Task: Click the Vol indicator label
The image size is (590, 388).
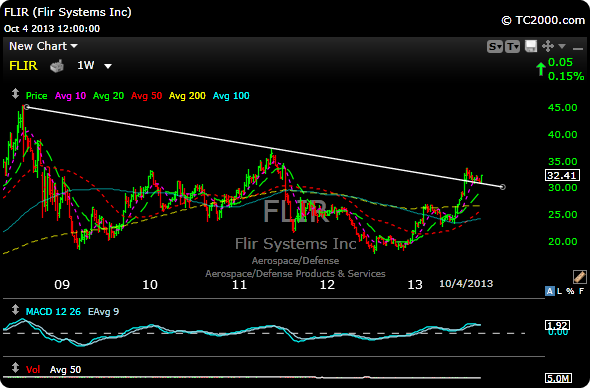Action: pyautogui.click(x=33, y=370)
